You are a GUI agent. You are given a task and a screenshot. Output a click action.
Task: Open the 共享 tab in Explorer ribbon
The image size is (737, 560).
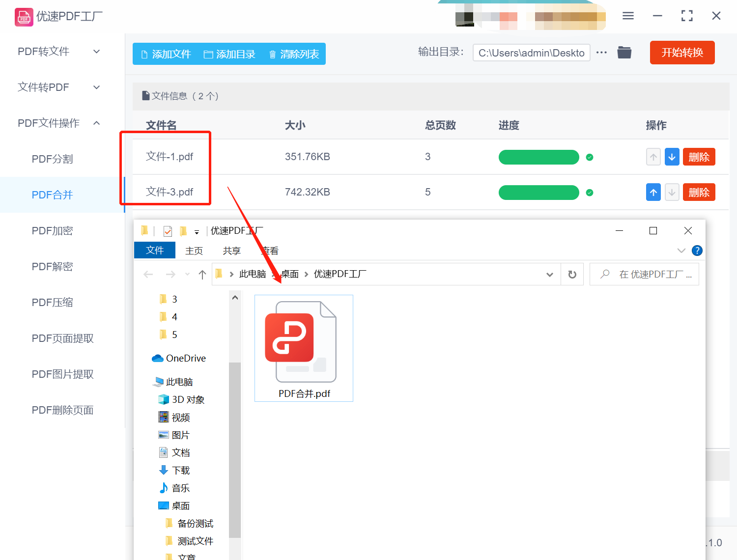(231, 251)
